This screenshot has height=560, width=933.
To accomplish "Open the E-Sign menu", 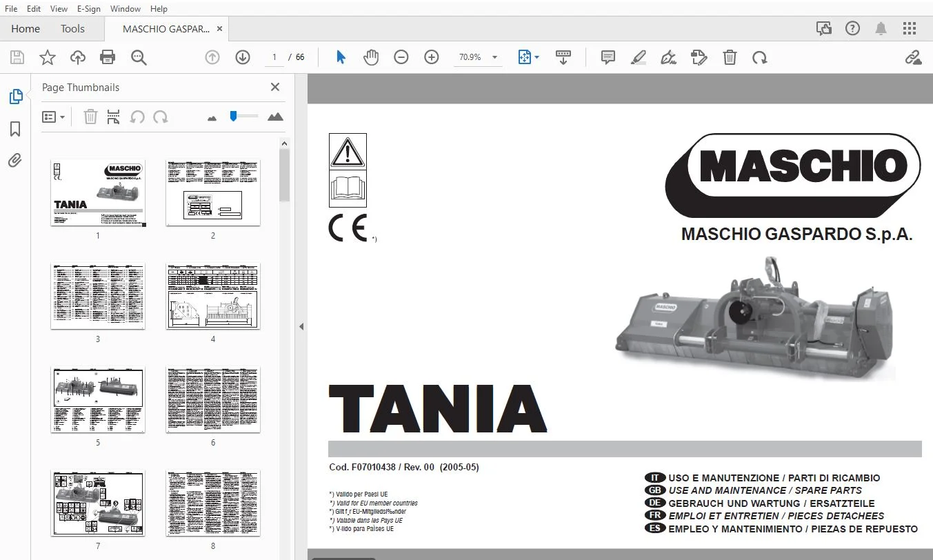I will tap(89, 9).
